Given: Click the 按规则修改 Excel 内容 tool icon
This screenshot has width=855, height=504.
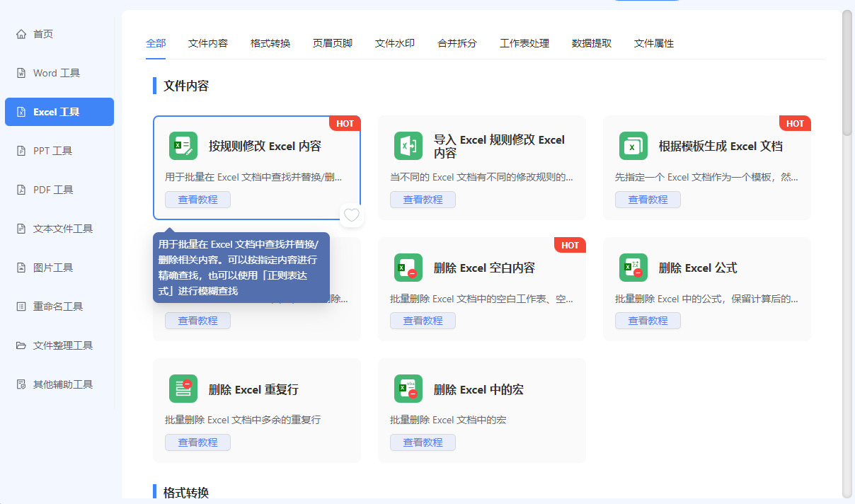Looking at the screenshot, I should coord(183,146).
